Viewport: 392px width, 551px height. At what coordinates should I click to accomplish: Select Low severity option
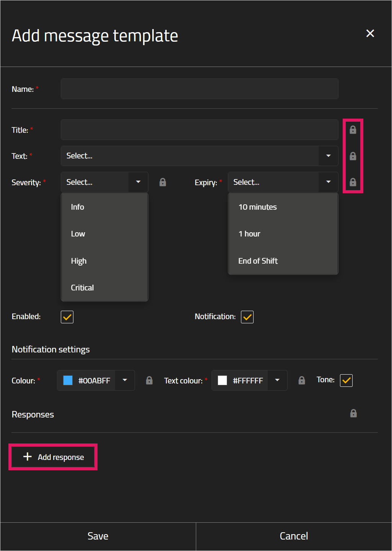[x=104, y=234]
